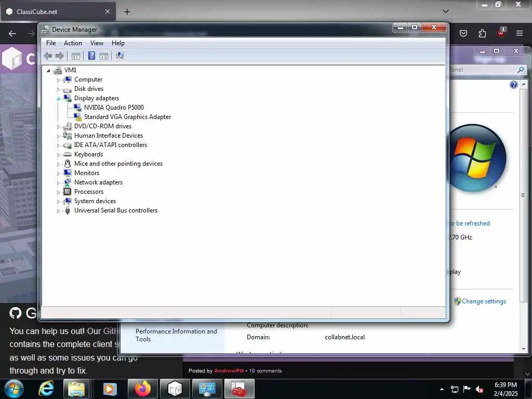Expand the Keyboards category
Viewport: 532px width, 399px height.
pos(58,155)
